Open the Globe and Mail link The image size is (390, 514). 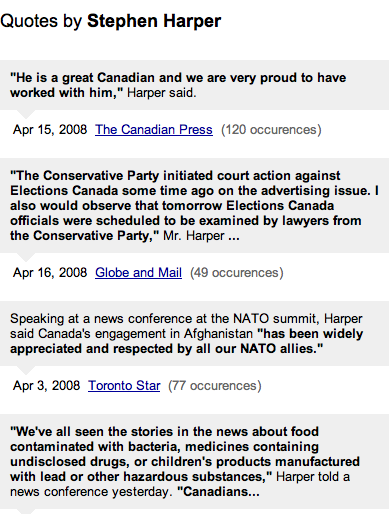[x=138, y=273]
